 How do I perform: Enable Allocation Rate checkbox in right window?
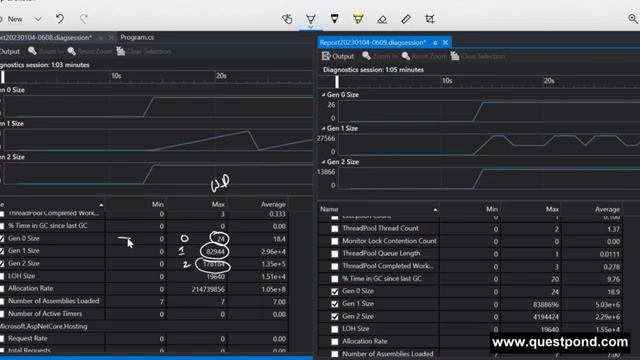(335, 342)
